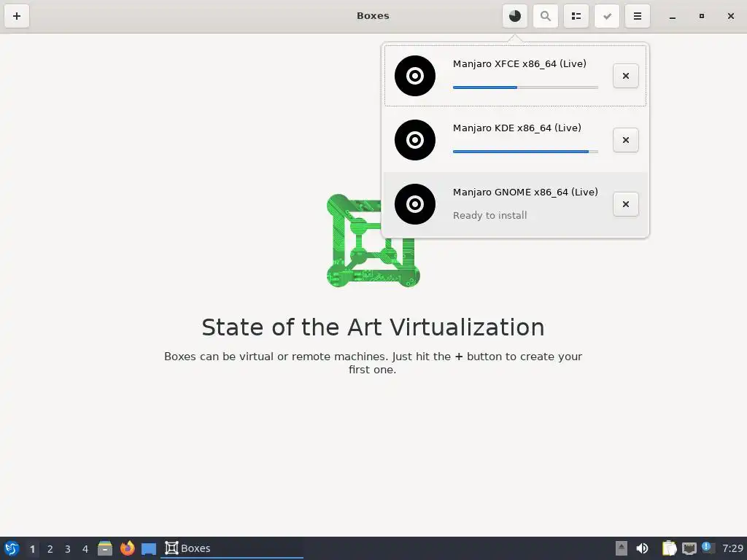The image size is (747, 560).
Task: Open the wired network tray icon
Action: point(689,548)
